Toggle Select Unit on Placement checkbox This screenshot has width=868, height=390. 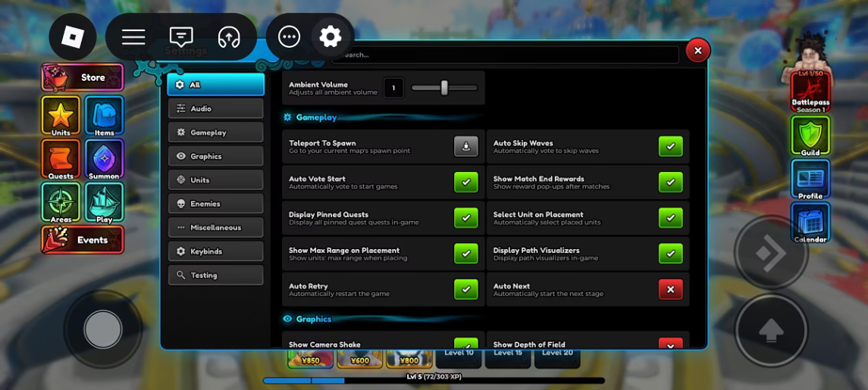[x=671, y=218]
